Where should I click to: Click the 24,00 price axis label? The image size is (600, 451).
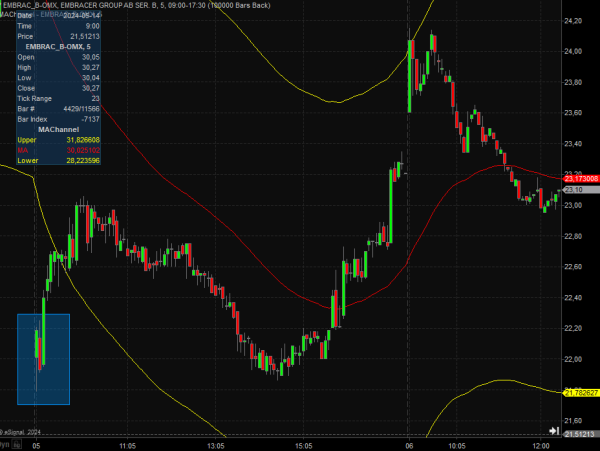[573, 51]
